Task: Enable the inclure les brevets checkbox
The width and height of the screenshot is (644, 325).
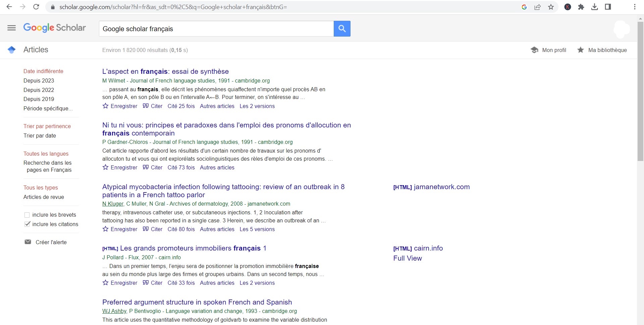Action: click(27, 215)
